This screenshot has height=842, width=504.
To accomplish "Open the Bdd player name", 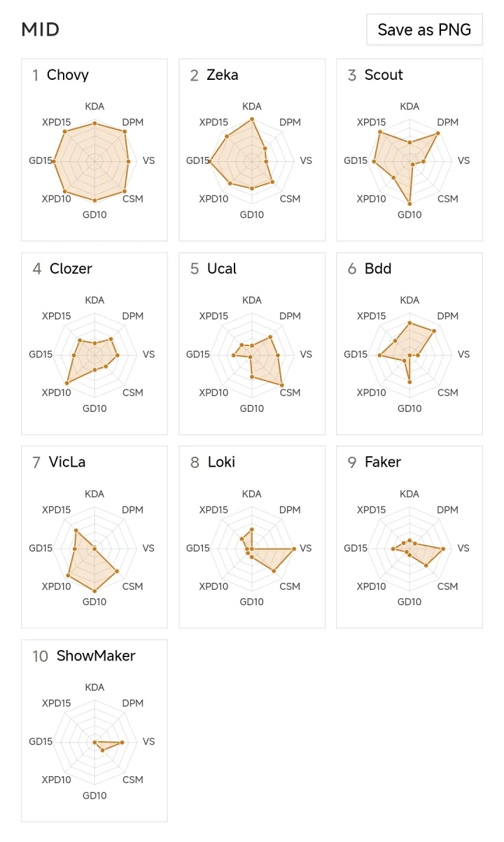I will [378, 269].
